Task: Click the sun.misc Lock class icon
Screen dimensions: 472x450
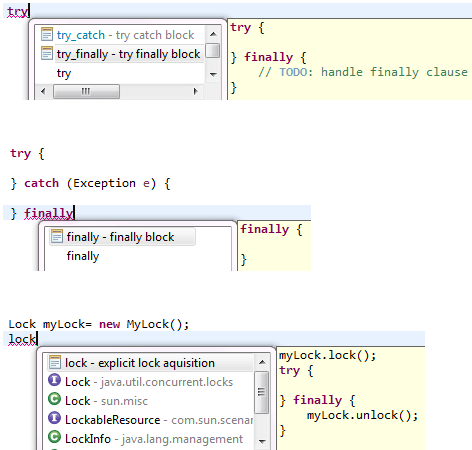Action: click(x=55, y=399)
